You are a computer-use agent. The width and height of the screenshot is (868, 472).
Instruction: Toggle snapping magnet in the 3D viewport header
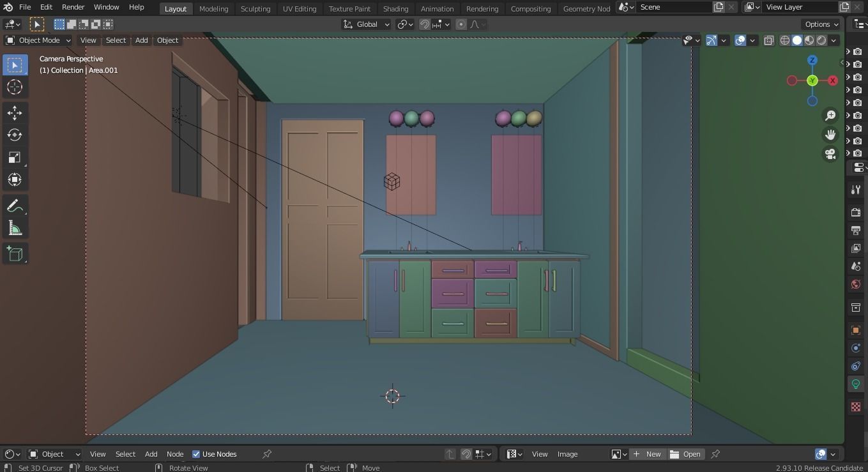coord(425,24)
